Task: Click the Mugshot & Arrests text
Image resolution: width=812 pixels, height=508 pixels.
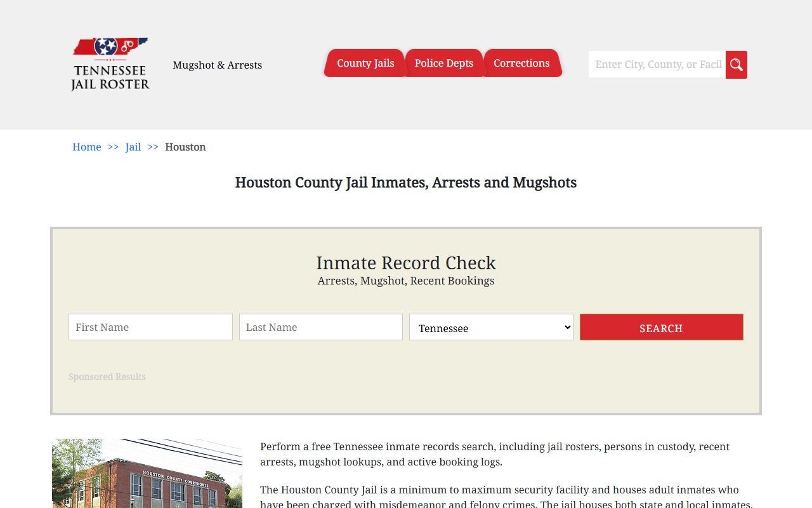Action: pyautogui.click(x=218, y=65)
